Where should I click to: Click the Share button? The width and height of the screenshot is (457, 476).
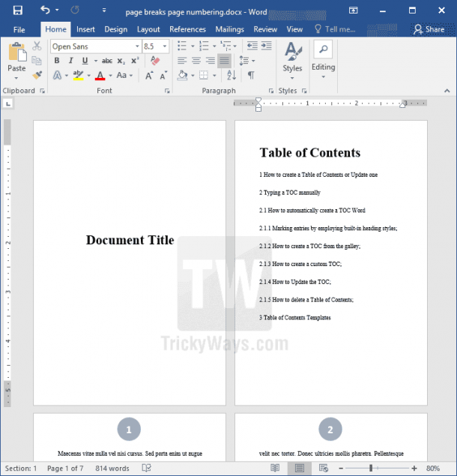coord(429,29)
